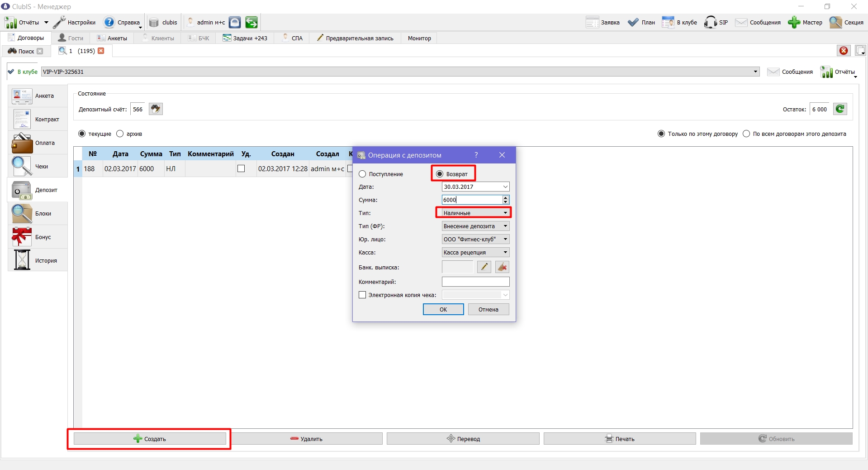Viewport: 868px width, 470px height.
Task: Increase Сумма with spinner up arrow
Action: click(x=506, y=197)
